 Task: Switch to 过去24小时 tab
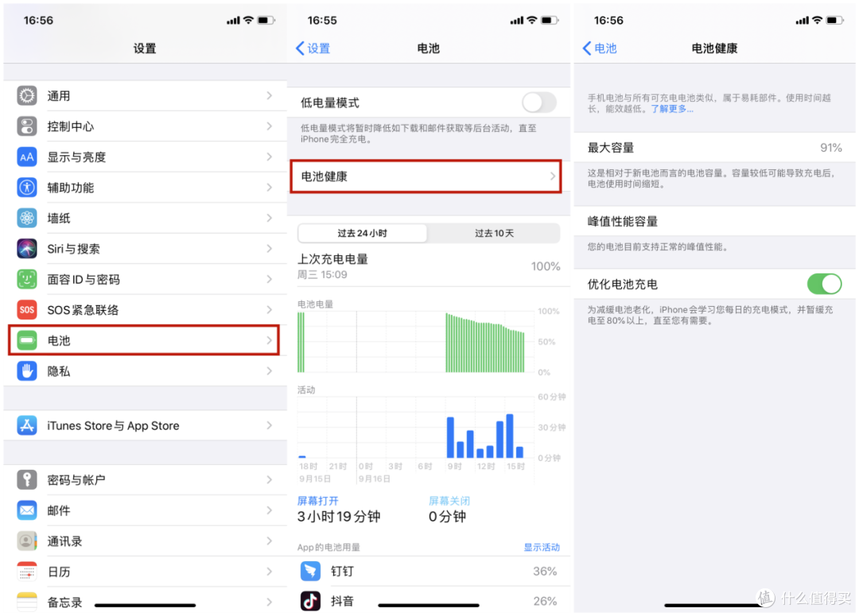362,233
